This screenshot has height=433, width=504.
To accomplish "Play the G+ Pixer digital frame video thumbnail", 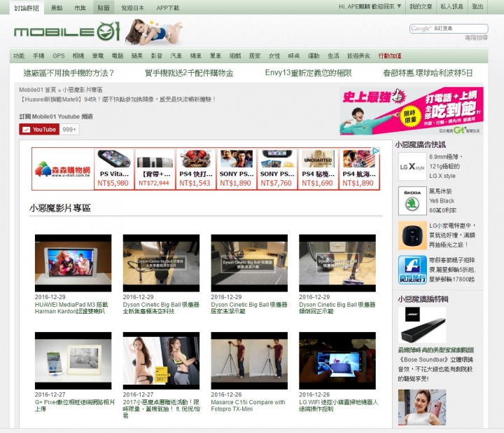I will click(73, 361).
